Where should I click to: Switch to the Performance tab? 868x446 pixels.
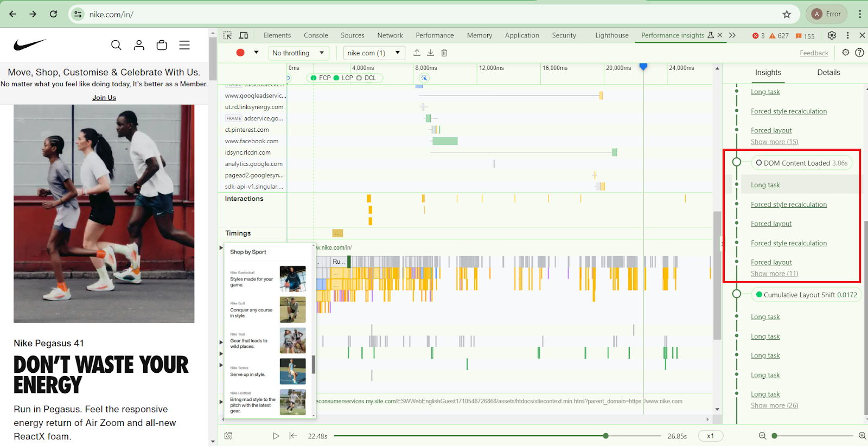pos(435,35)
